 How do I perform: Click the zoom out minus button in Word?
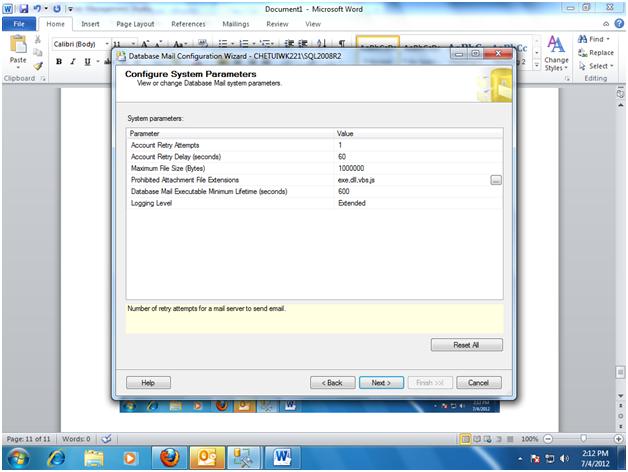tap(548, 439)
